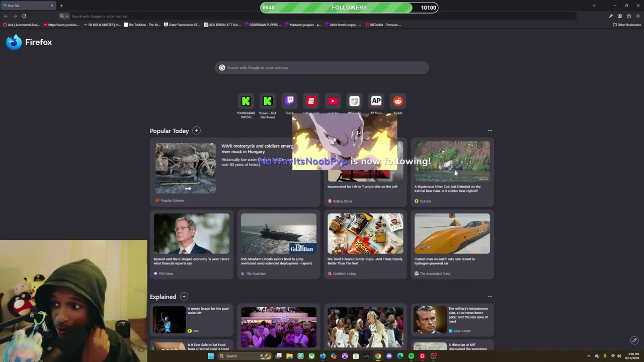Open Microsoft Store from the taskbar
This screenshot has height=362, width=644.
tap(356, 356)
